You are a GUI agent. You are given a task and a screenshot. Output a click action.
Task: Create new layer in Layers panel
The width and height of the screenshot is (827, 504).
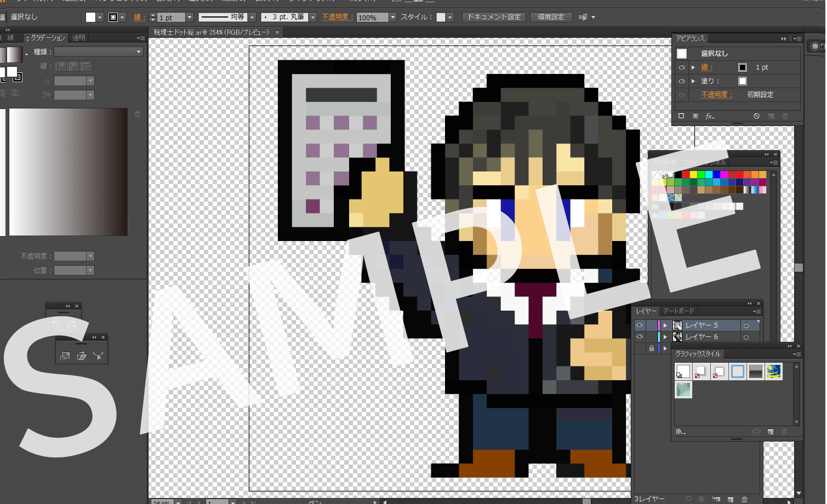click(731, 499)
